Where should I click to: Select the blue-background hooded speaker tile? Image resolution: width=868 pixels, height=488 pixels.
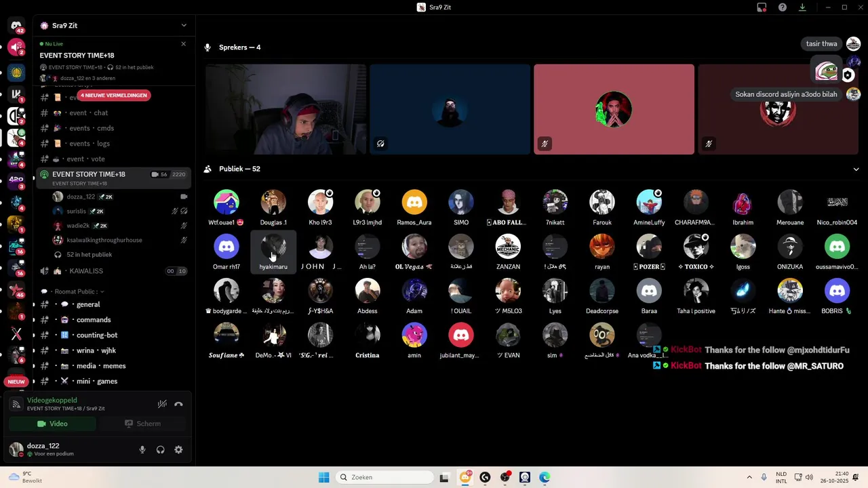450,109
